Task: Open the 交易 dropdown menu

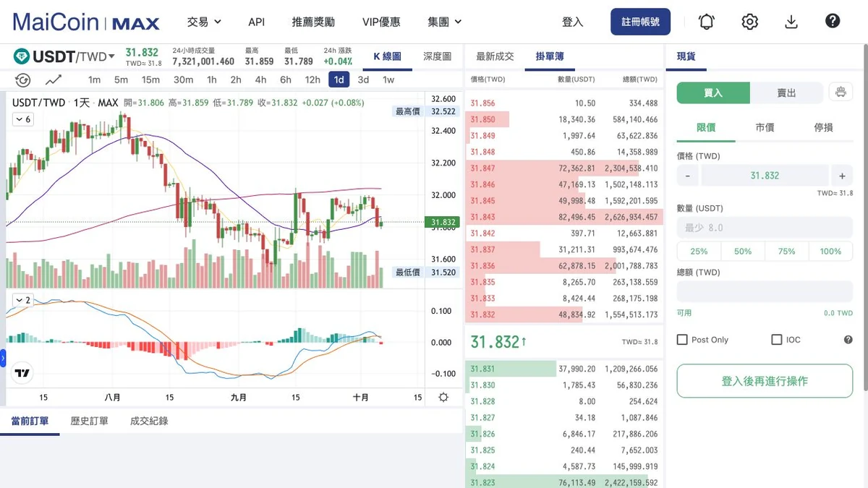Action: (204, 22)
